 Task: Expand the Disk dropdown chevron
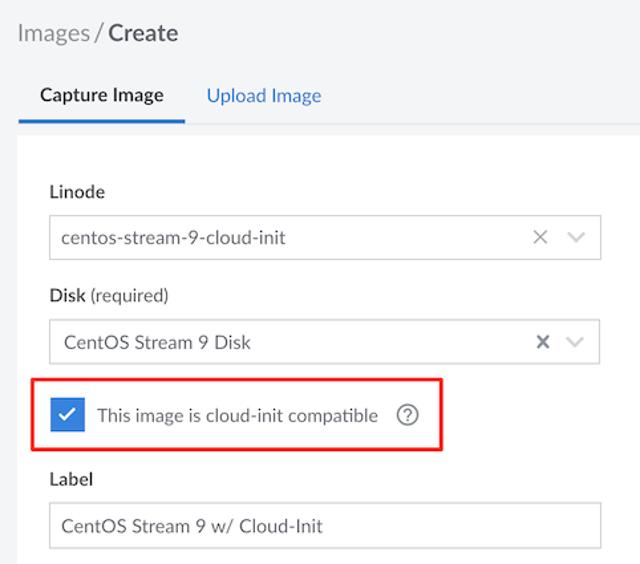click(x=575, y=342)
